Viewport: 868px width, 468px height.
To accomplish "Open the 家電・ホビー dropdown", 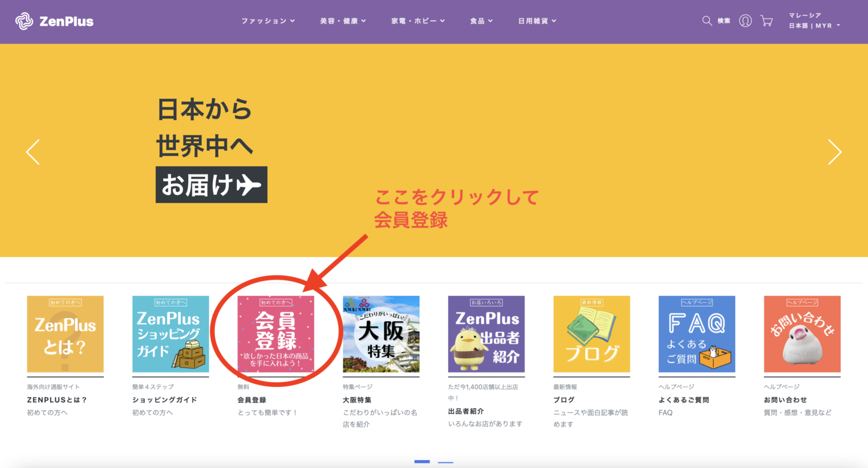I will 418,21.
